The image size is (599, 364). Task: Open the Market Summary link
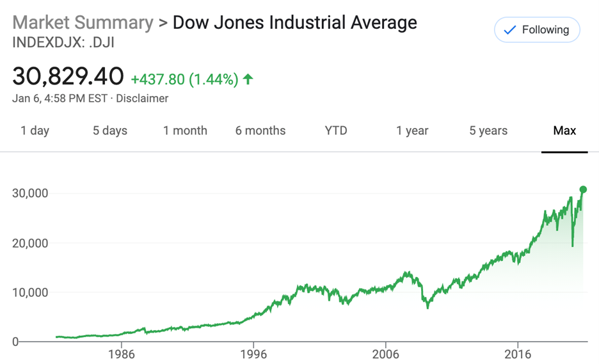pyautogui.click(x=83, y=22)
